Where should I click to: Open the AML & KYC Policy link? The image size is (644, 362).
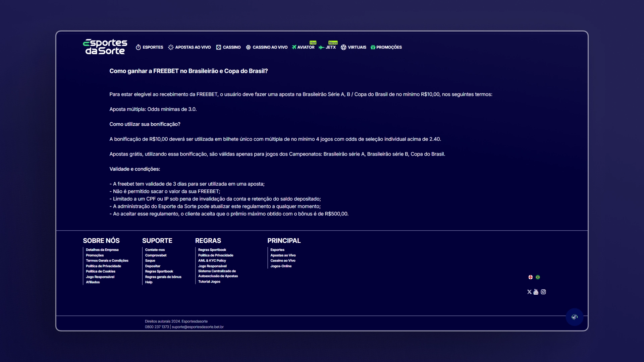tap(212, 261)
